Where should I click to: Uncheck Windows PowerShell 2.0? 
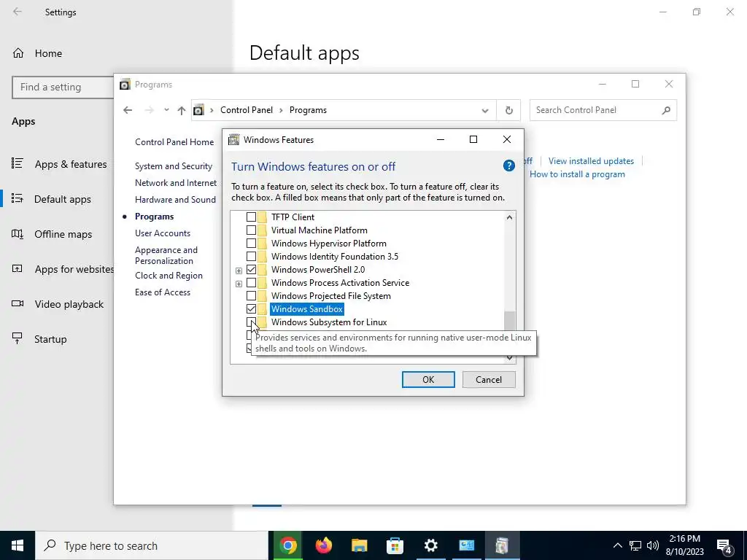pyautogui.click(x=251, y=270)
